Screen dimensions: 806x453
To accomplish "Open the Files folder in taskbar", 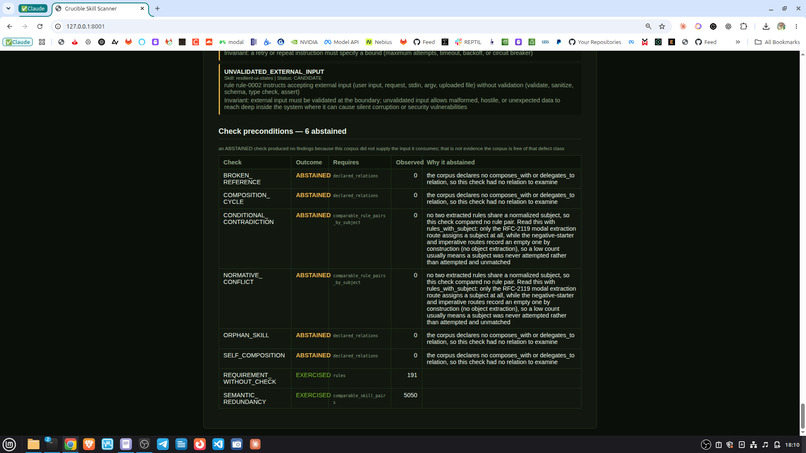I will point(33,444).
